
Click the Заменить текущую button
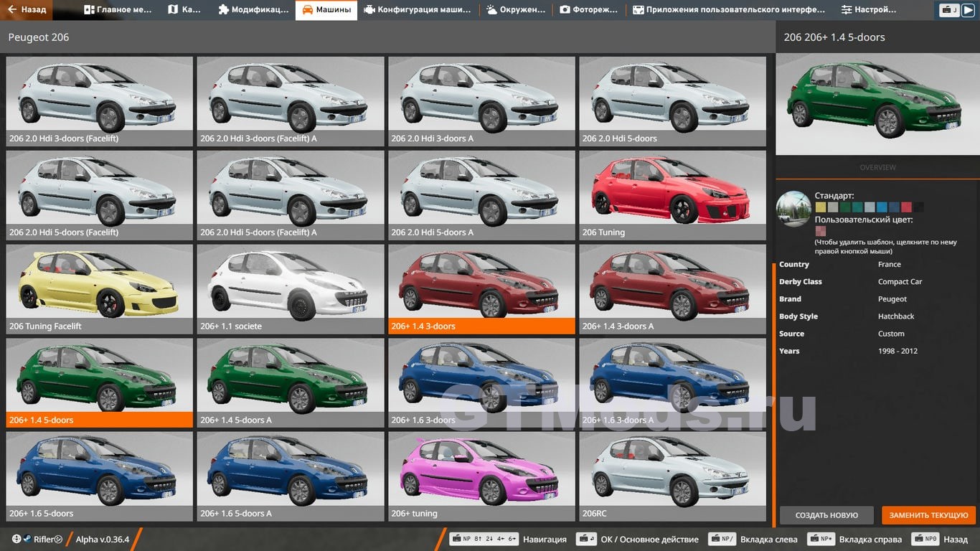(x=929, y=515)
